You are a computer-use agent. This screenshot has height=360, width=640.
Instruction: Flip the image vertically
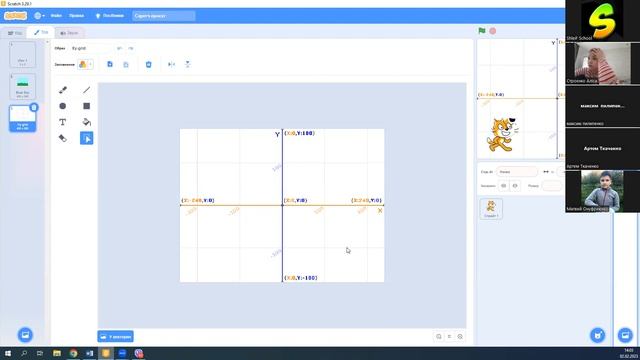click(187, 64)
